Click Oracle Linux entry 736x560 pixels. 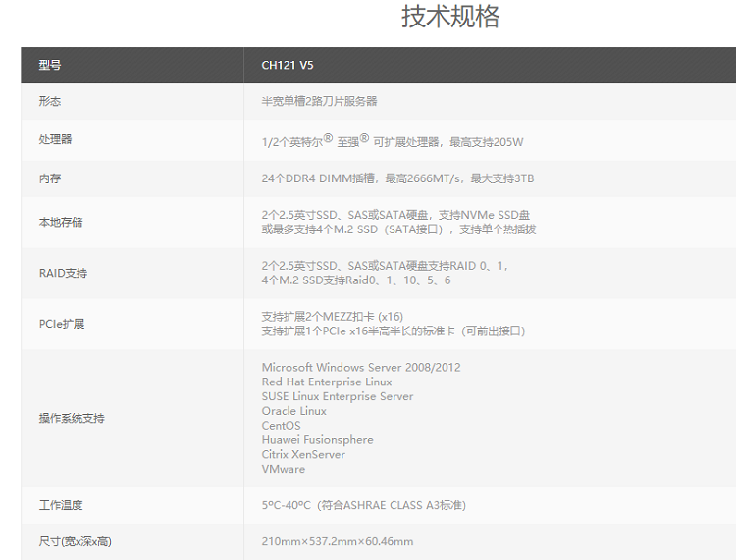293,411
